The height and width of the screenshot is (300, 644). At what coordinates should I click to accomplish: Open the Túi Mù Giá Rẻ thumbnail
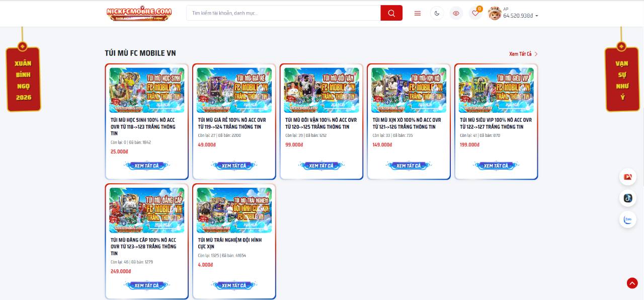click(x=234, y=90)
